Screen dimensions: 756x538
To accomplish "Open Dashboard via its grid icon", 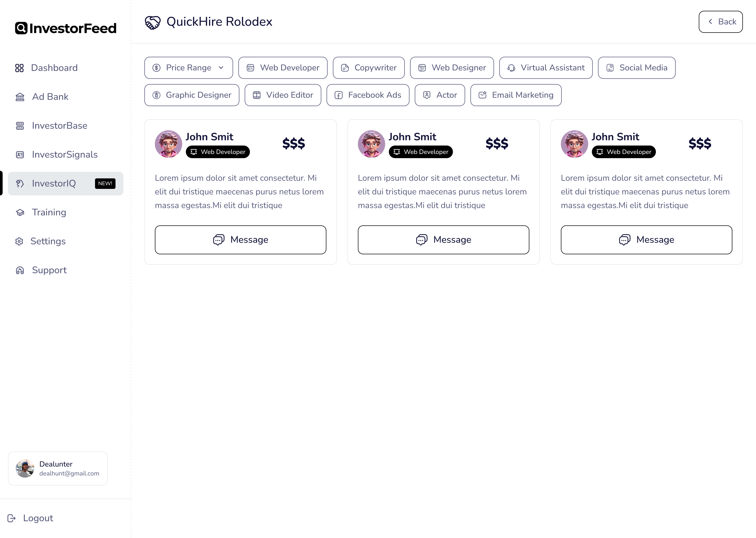I will 19,68.
